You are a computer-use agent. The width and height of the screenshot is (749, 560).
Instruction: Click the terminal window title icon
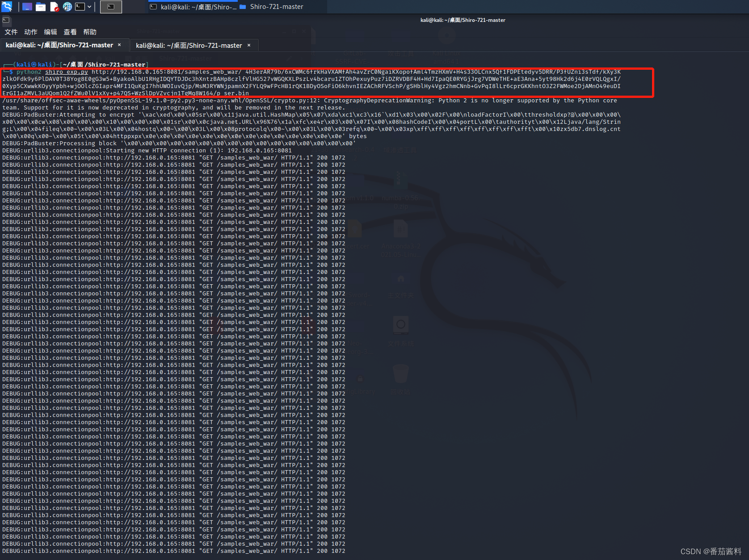[6, 20]
